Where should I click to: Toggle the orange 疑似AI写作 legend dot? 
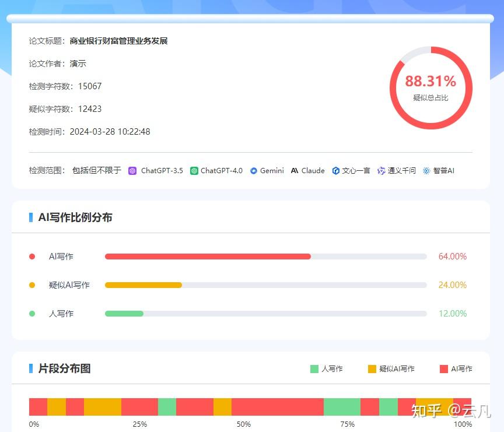pos(33,285)
